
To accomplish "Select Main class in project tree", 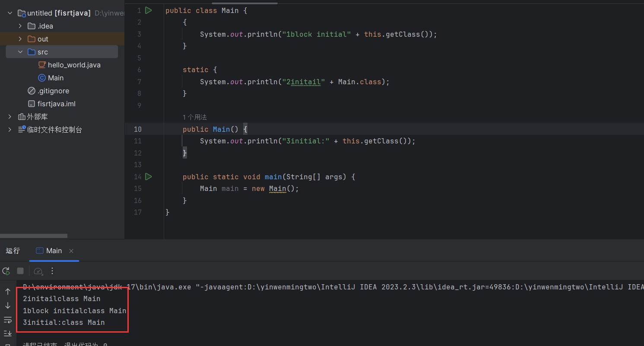I will [x=56, y=78].
